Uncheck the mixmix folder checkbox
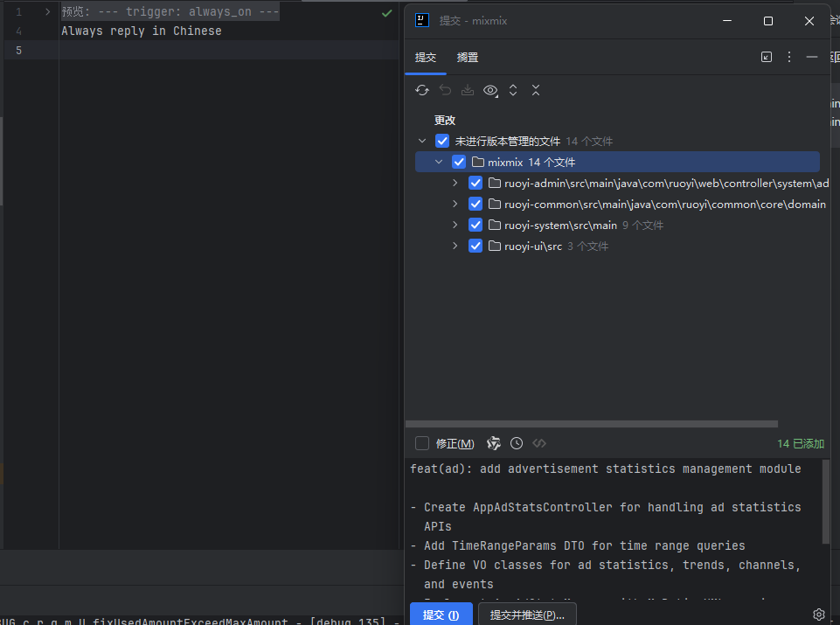The height and width of the screenshot is (625, 840). coord(459,162)
